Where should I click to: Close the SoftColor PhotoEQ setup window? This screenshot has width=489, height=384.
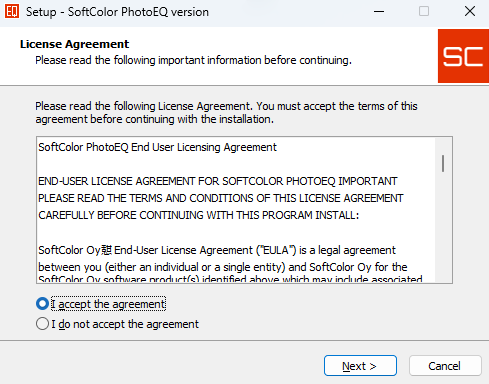[470, 12]
